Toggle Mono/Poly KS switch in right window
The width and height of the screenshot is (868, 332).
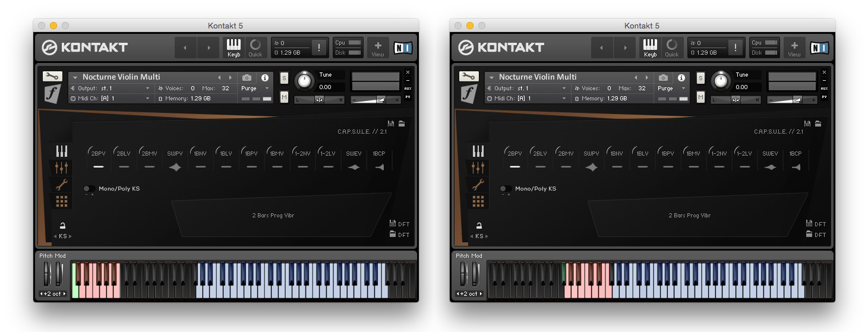pyautogui.click(x=506, y=189)
